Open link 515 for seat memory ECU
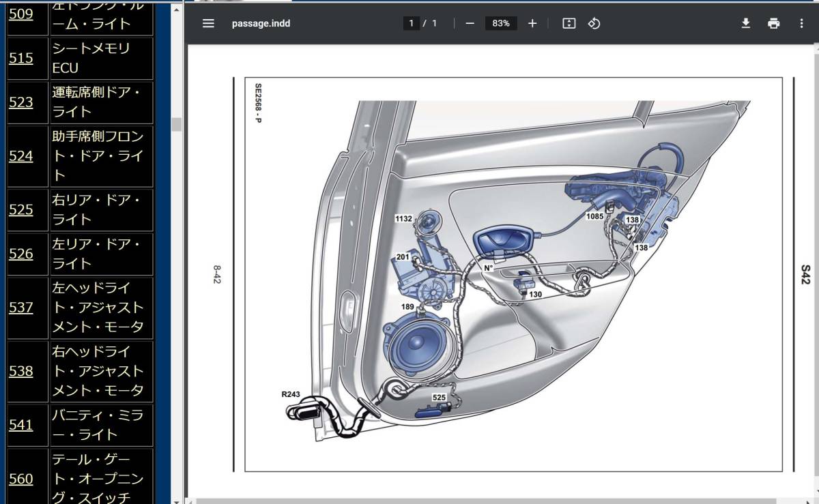819x504 pixels. (20, 59)
